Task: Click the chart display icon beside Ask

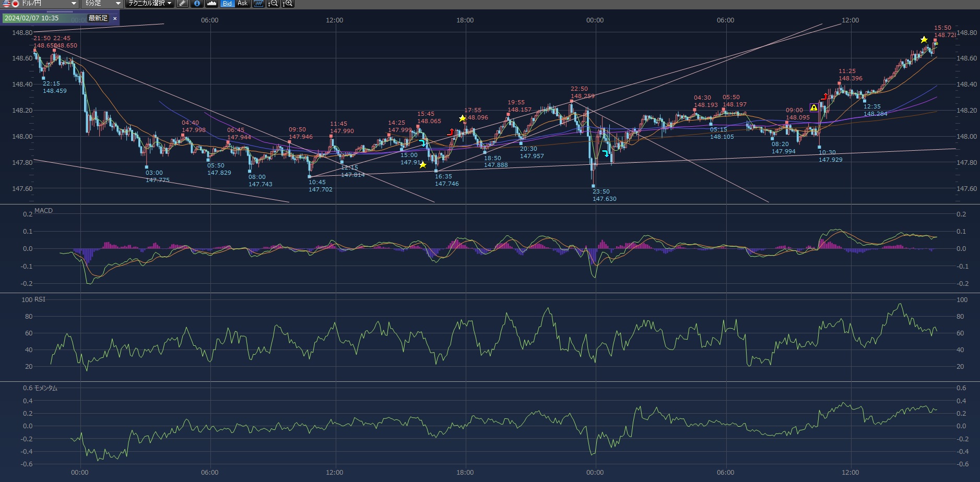Action: point(258,4)
